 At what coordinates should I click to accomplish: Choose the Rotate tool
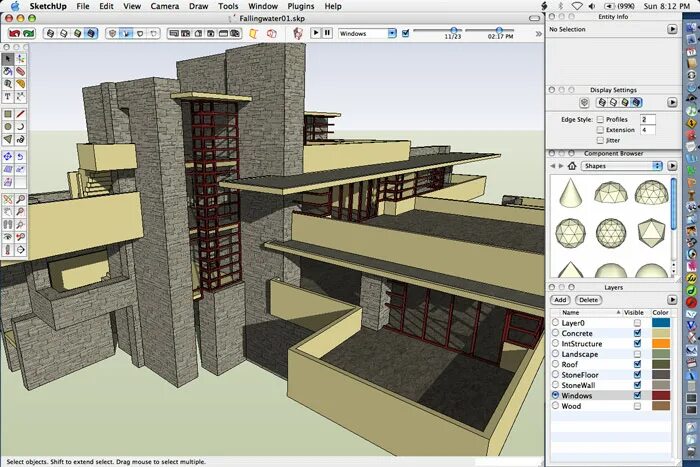coord(21,157)
